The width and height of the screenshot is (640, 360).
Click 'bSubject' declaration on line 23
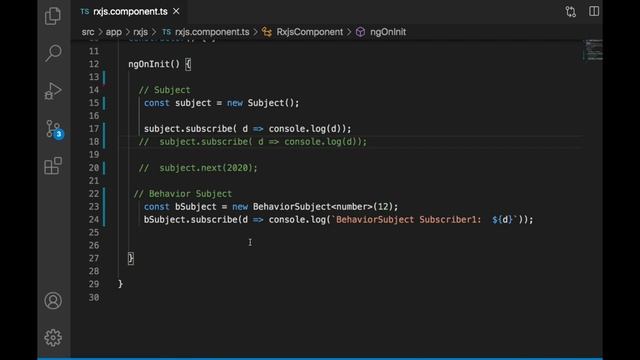[x=196, y=207]
